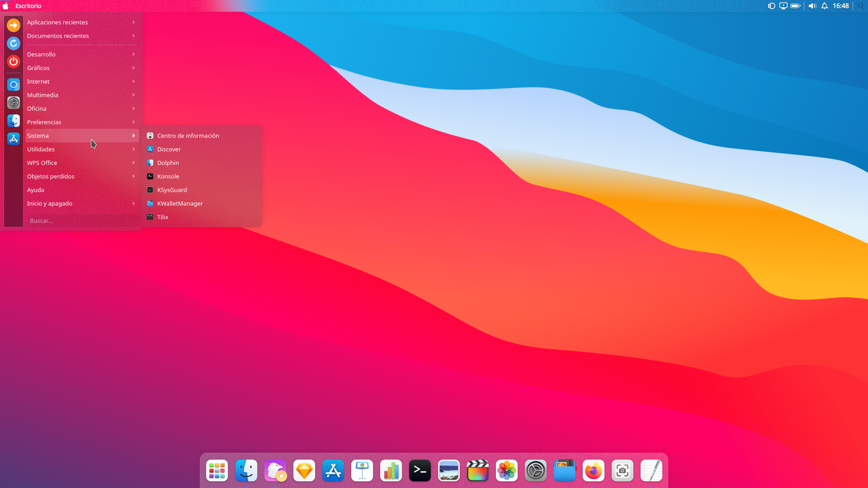Launch Sketch diamond icon in dock
Image resolution: width=868 pixels, height=488 pixels.
304,471
